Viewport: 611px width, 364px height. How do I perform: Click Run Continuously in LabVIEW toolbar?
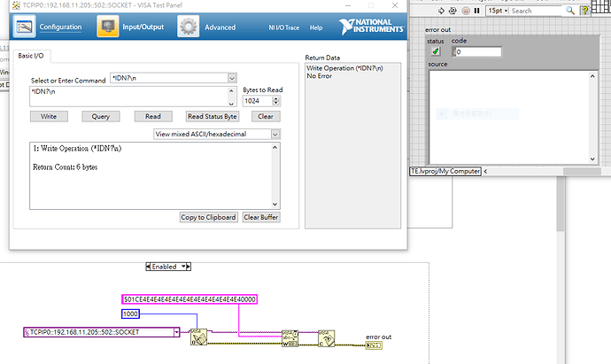pyautogui.click(x=452, y=11)
